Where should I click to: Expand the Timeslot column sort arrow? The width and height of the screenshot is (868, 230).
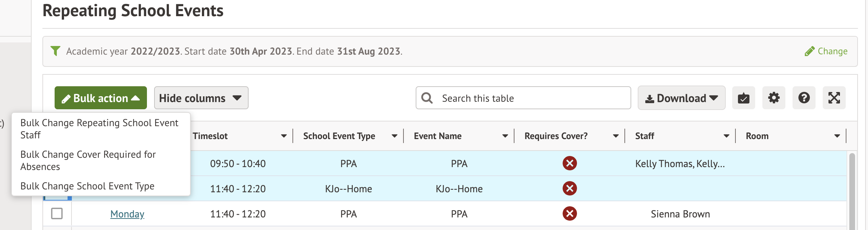[x=284, y=136]
